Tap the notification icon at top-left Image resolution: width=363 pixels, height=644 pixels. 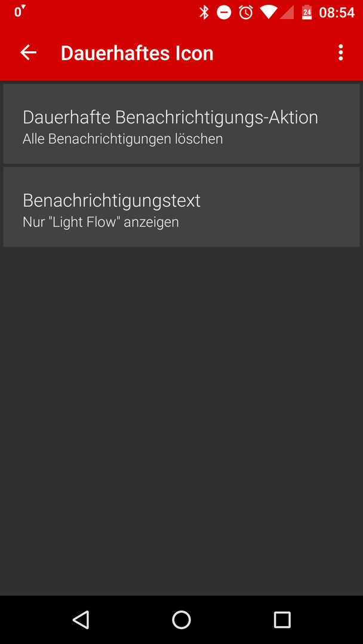click(20, 11)
